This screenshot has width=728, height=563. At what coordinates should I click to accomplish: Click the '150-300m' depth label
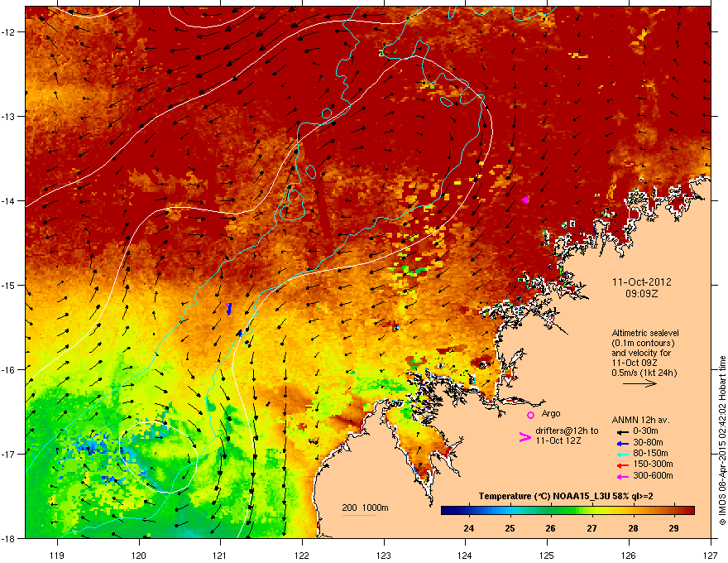pyautogui.click(x=653, y=464)
